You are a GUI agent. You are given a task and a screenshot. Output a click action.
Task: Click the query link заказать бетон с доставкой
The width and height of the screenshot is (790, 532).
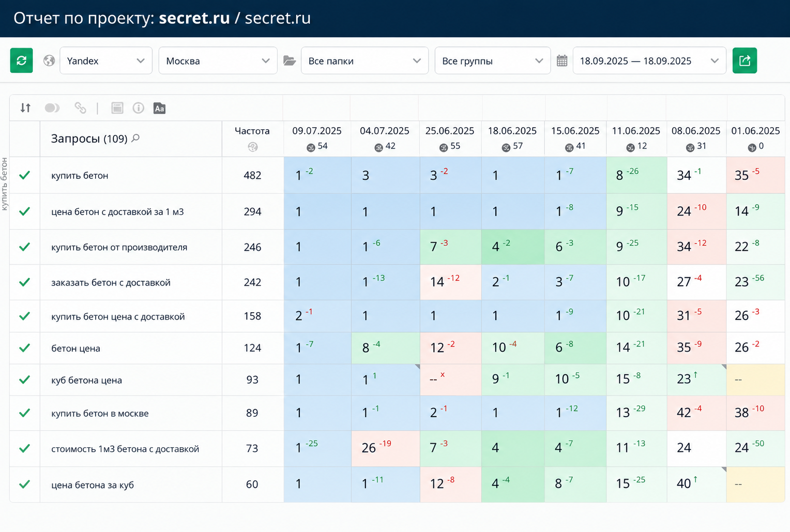[x=111, y=282]
